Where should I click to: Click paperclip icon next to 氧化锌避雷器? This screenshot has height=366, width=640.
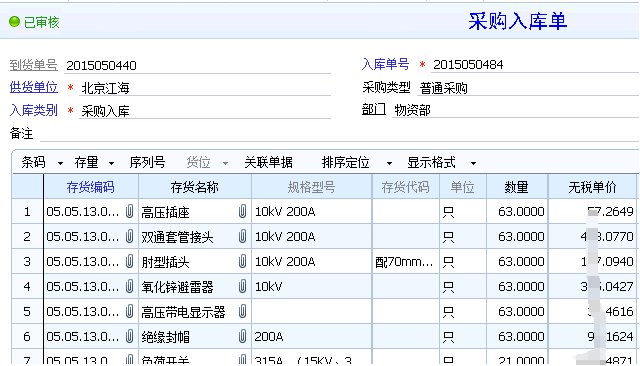point(242,286)
